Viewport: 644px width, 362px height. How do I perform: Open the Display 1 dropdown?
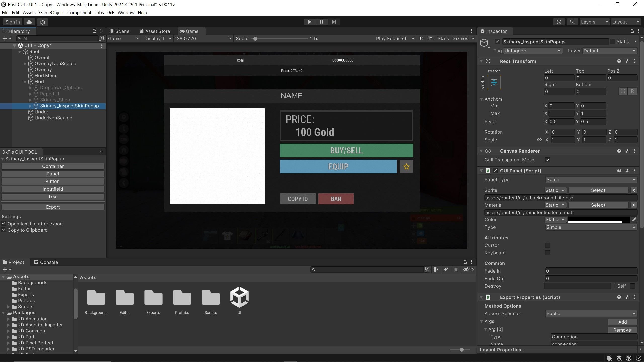pos(157,38)
